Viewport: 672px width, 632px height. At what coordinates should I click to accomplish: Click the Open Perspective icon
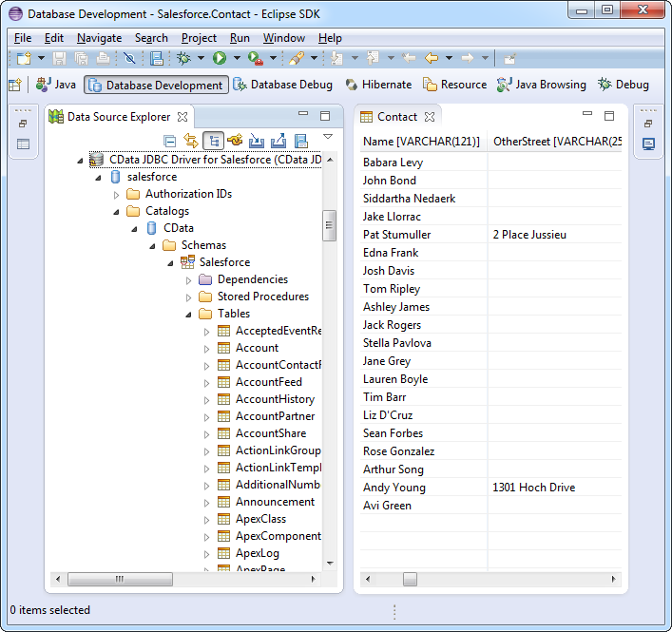pos(14,85)
